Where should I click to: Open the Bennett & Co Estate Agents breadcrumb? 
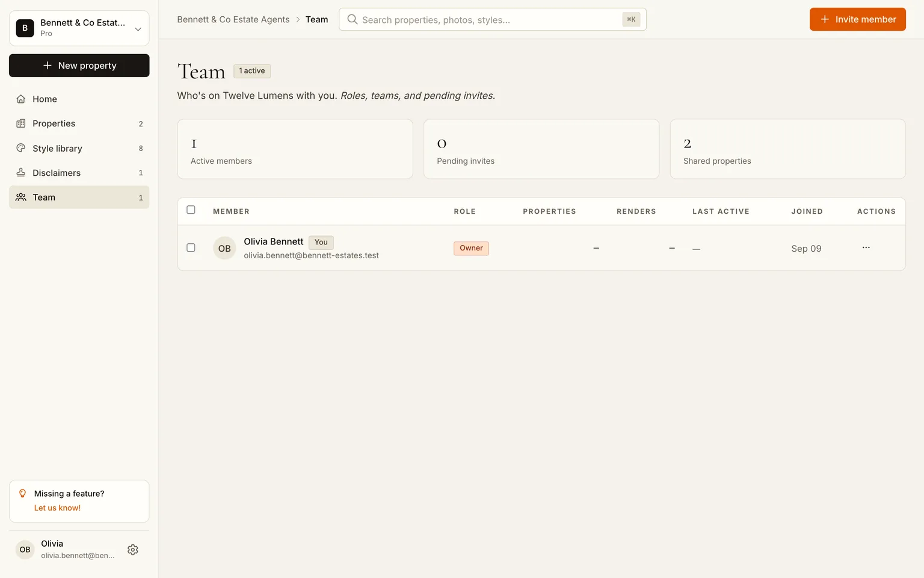click(233, 19)
